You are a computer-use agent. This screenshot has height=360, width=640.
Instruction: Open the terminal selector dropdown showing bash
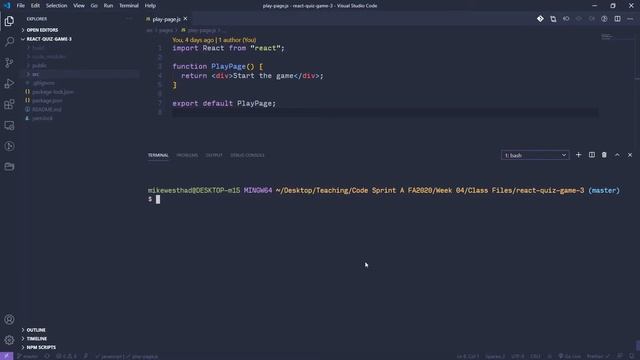tap(535, 155)
